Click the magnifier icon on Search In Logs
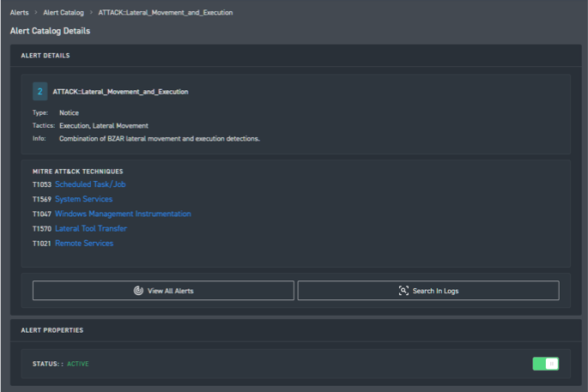The image size is (588, 392). point(403,291)
